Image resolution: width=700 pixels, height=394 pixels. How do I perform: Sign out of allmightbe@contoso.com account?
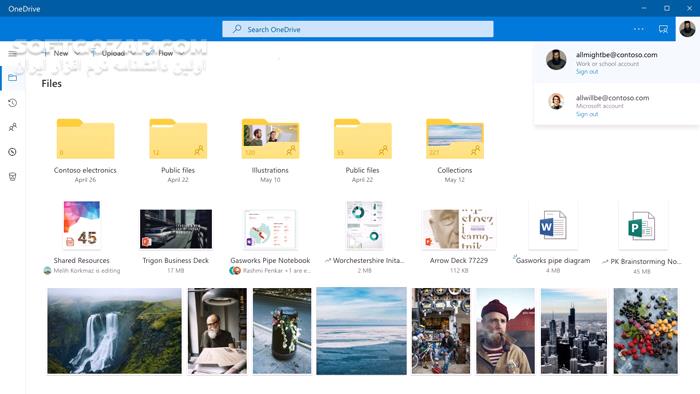(x=587, y=71)
